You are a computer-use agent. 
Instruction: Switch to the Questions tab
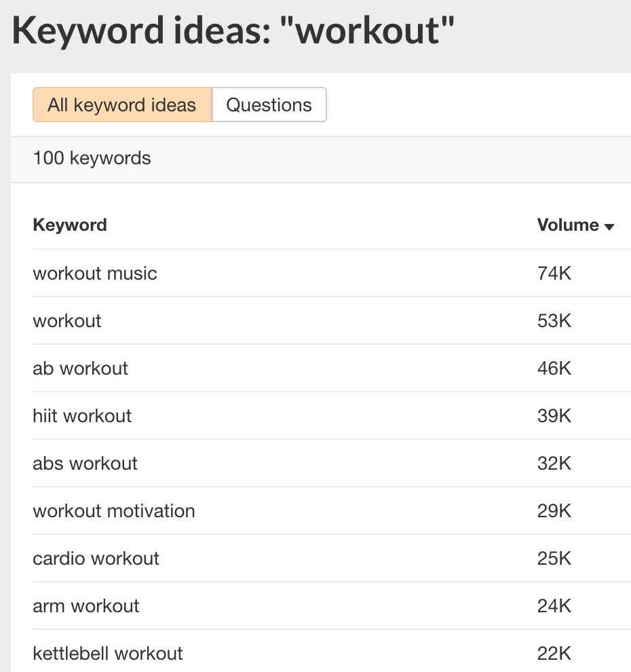[x=269, y=105]
